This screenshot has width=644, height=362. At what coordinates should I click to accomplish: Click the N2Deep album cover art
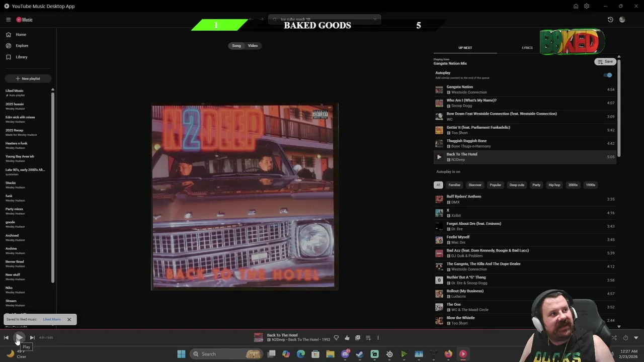tap(245, 197)
